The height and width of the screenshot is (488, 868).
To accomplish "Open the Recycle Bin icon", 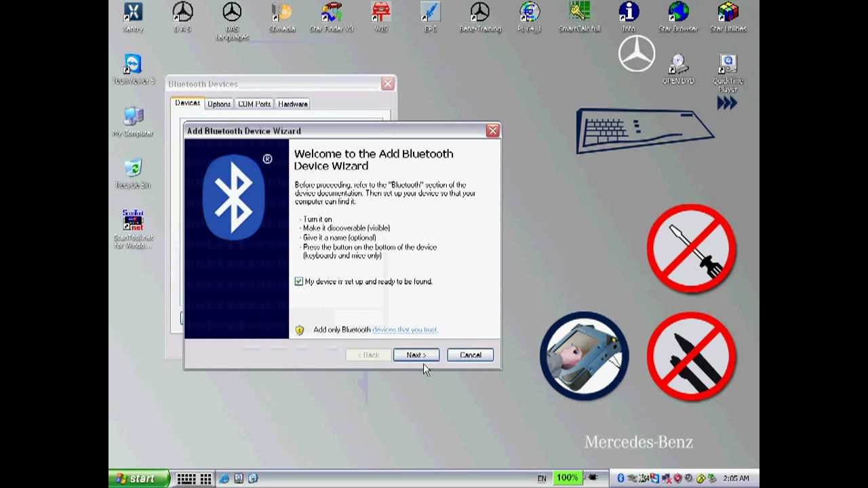I will [133, 174].
